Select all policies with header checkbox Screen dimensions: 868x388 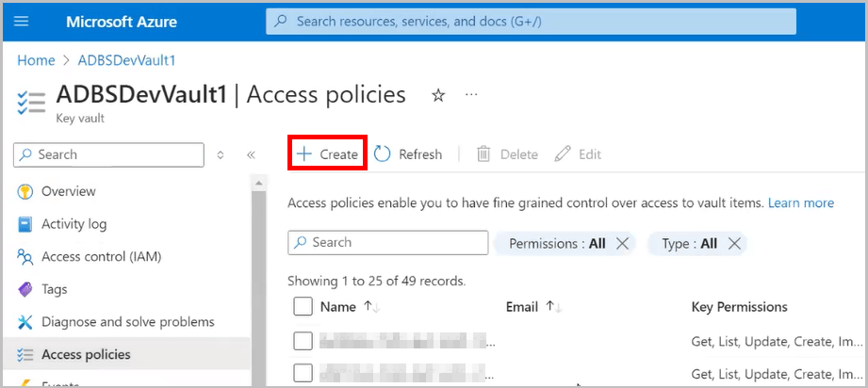303,307
